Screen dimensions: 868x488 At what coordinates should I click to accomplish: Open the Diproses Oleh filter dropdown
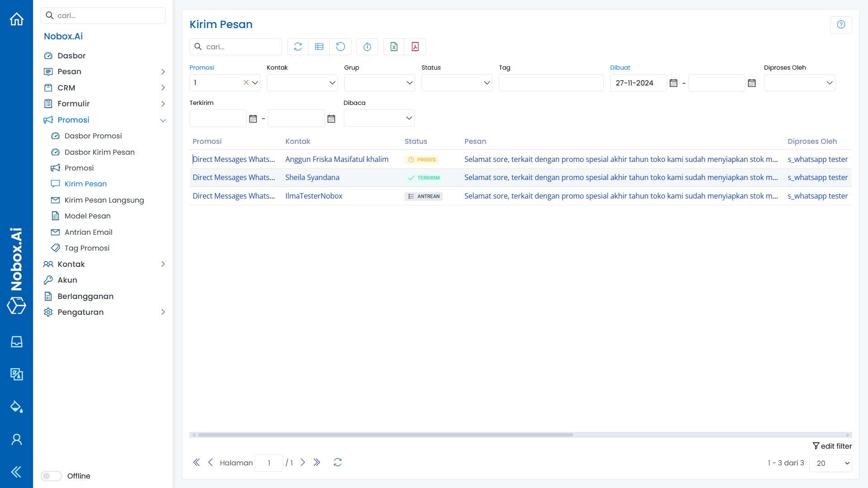[799, 83]
